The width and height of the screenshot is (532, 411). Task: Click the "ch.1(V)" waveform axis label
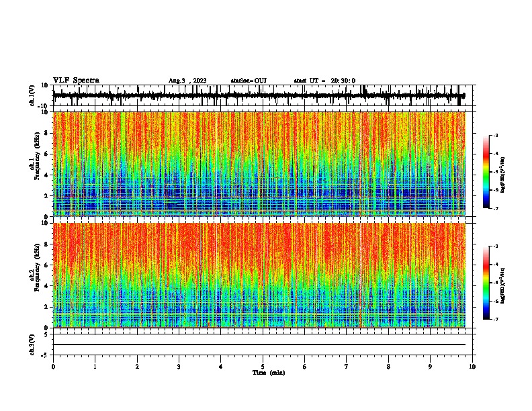32,95
